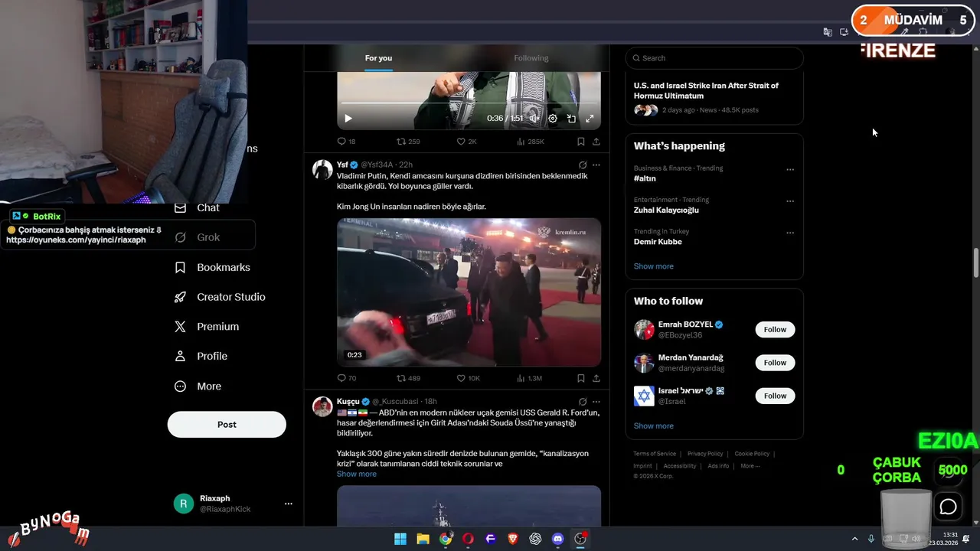This screenshot has height=551, width=980.
Task: Reply to Ysf post with 70 replies
Action: [x=346, y=378]
